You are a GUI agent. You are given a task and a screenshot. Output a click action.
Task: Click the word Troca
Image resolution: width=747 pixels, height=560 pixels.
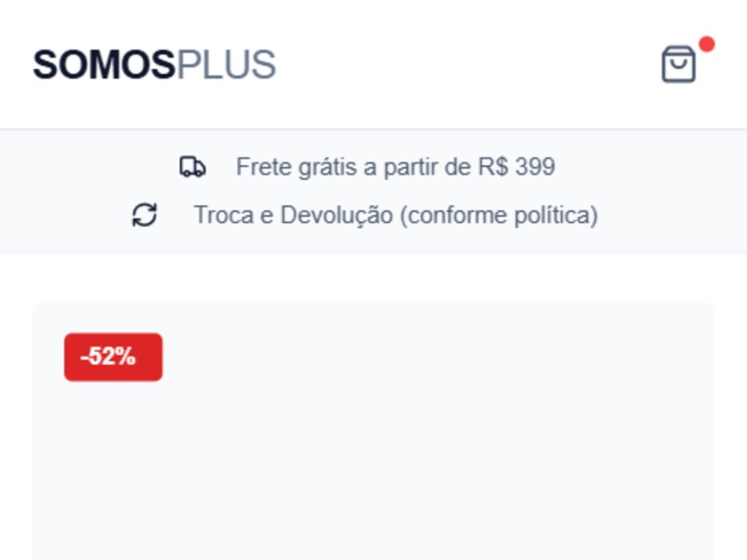(x=222, y=216)
